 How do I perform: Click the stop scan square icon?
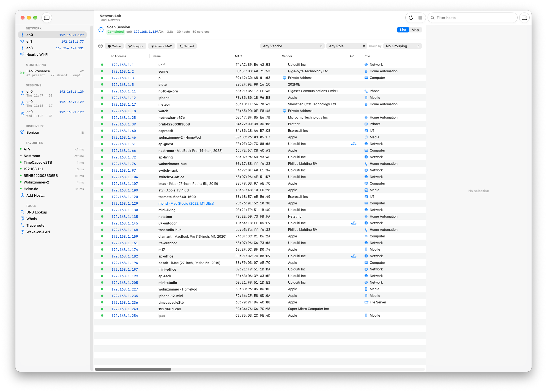[420, 18]
